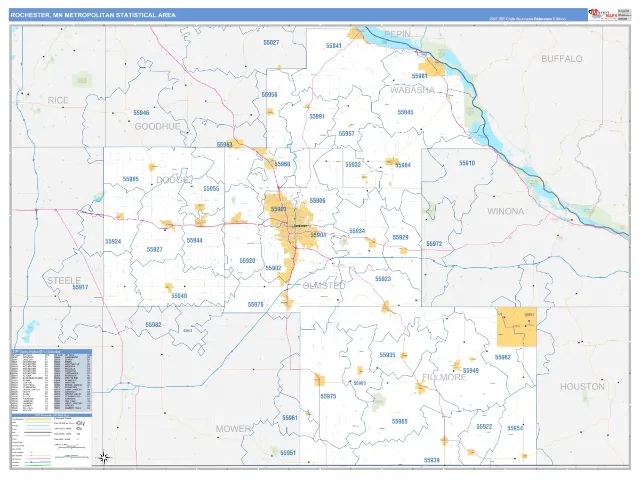The height and width of the screenshot is (480, 640).
Task: Click the Rochester MN Metropolitan Statistical Area title
Action: [x=93, y=15]
